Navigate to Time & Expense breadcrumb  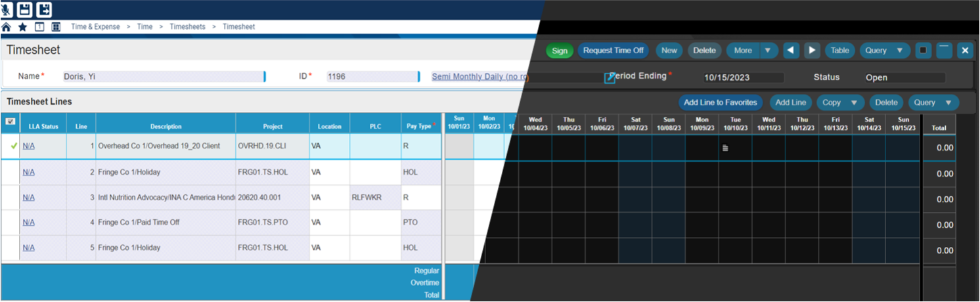pyautogui.click(x=95, y=27)
